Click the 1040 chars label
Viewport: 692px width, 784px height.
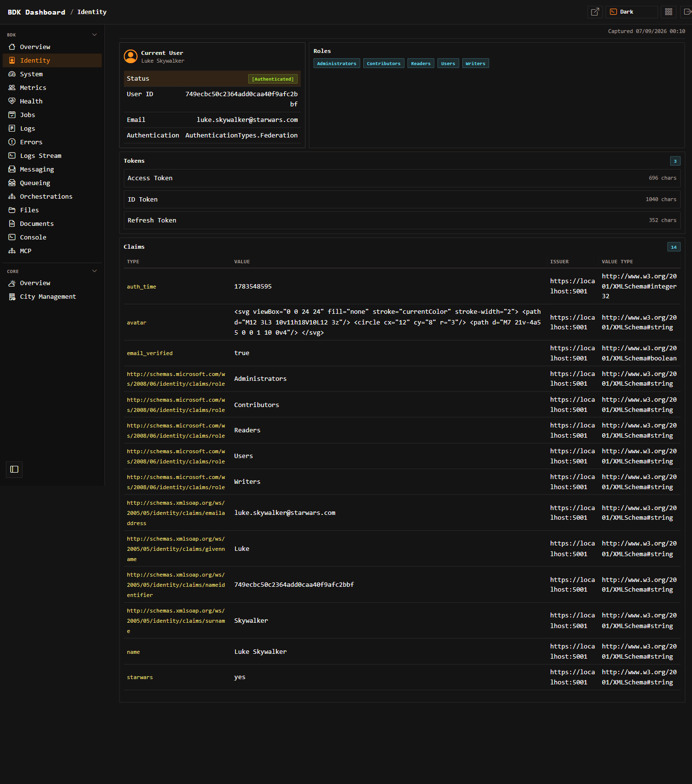tap(661, 200)
